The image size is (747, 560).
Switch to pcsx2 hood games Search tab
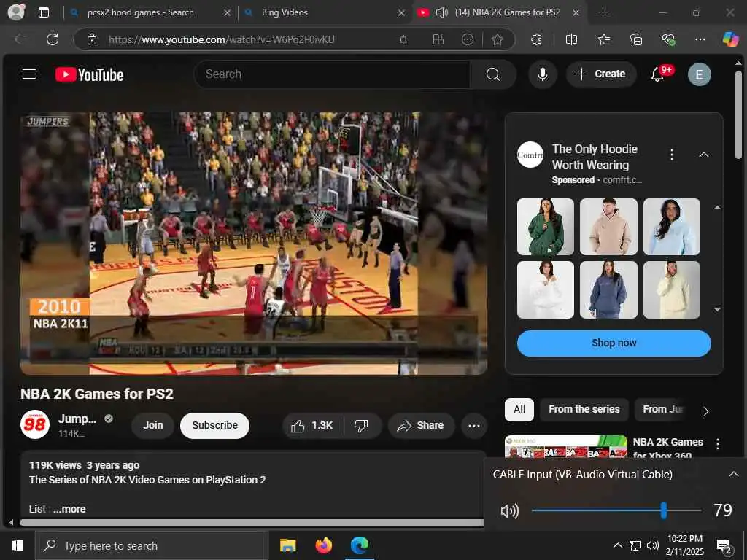(141, 12)
